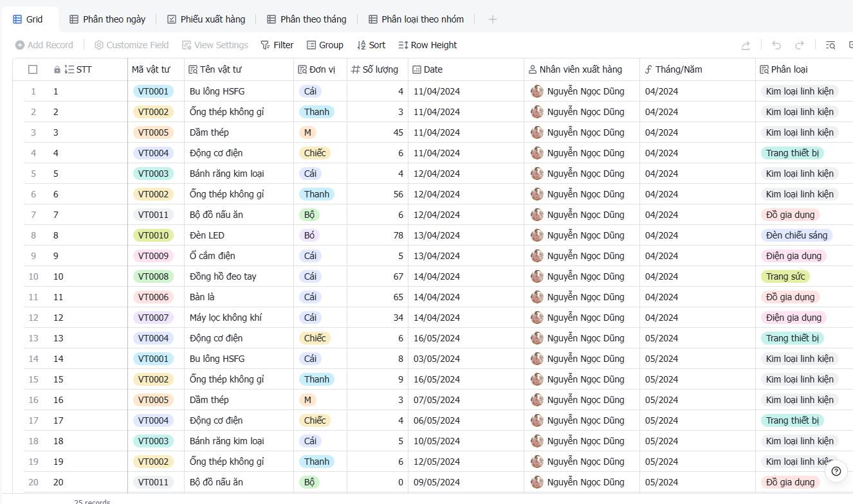The width and height of the screenshot is (853, 504).
Task: Click the Add Record plus icon
Action: point(20,45)
